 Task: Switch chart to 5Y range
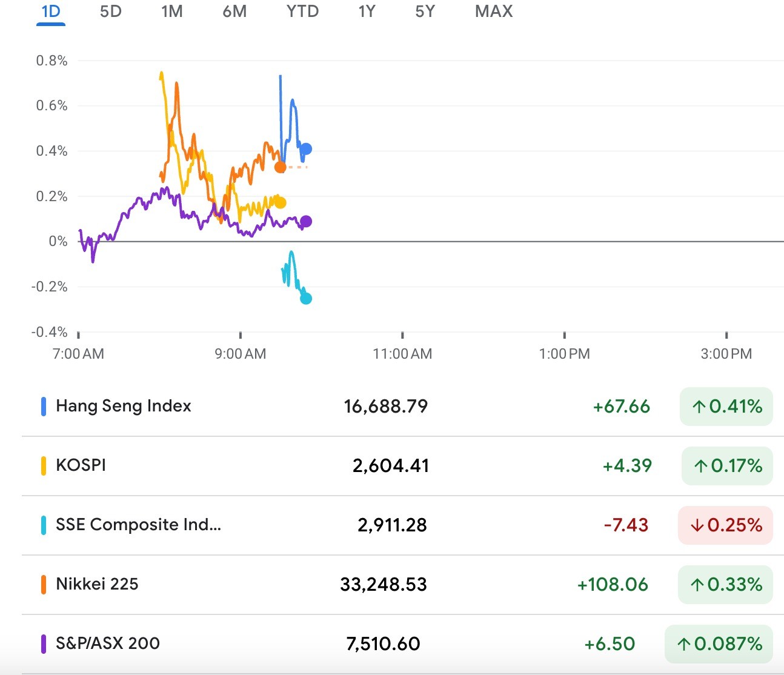[425, 12]
